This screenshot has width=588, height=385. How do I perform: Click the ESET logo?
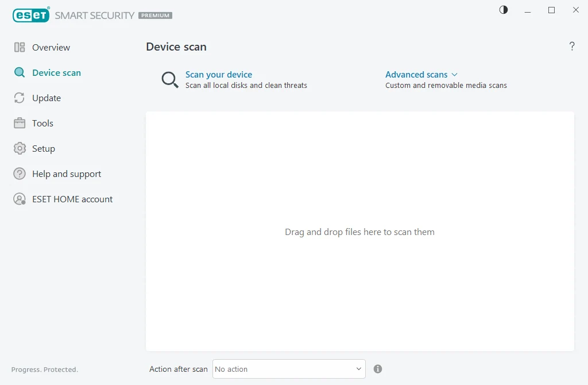pyautogui.click(x=31, y=15)
